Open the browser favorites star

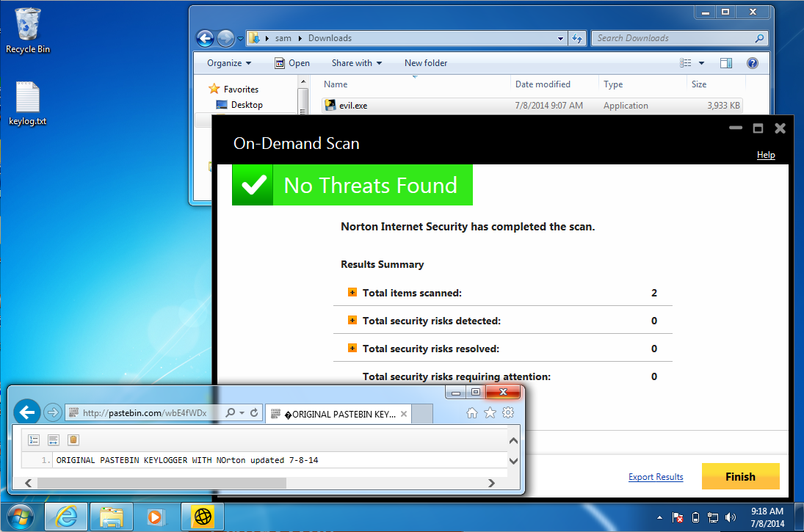pyautogui.click(x=490, y=412)
